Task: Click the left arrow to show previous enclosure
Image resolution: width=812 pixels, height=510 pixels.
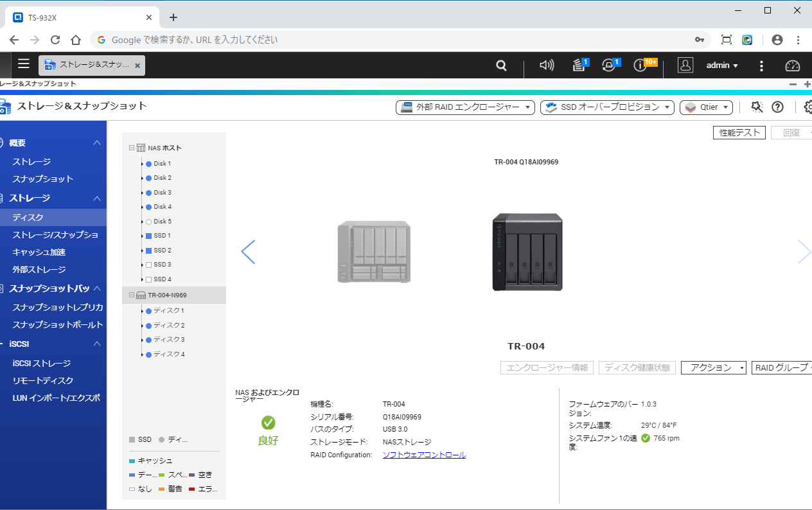Action: point(248,252)
